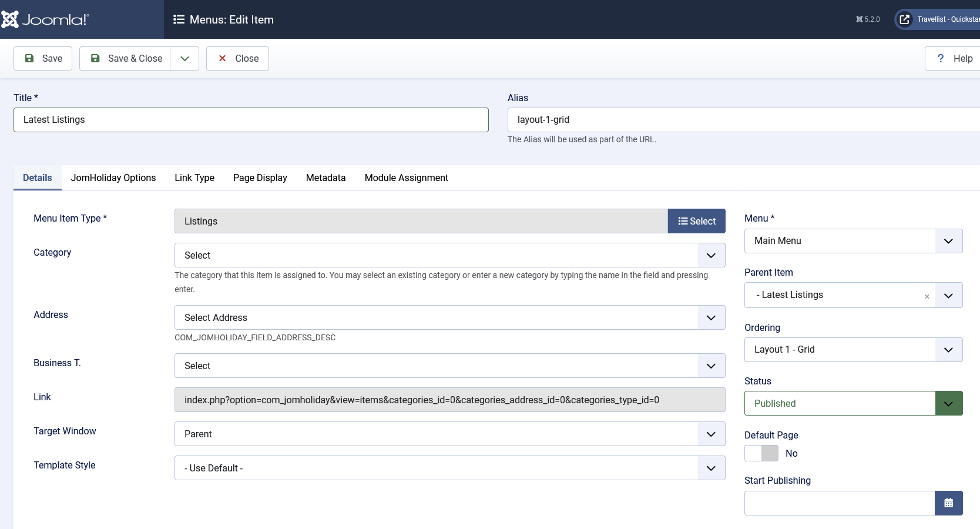Open the Category dropdown
The image size is (980, 529).
[450, 255]
